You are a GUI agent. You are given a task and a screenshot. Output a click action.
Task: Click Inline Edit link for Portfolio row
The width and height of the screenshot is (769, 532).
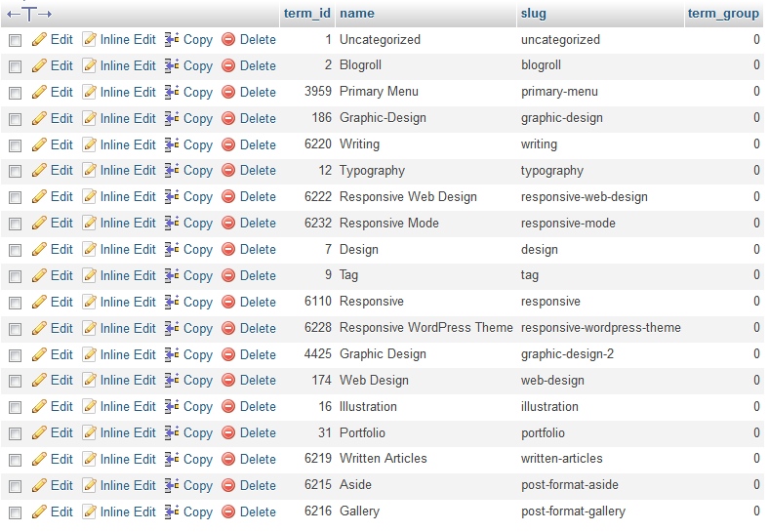[128, 433]
